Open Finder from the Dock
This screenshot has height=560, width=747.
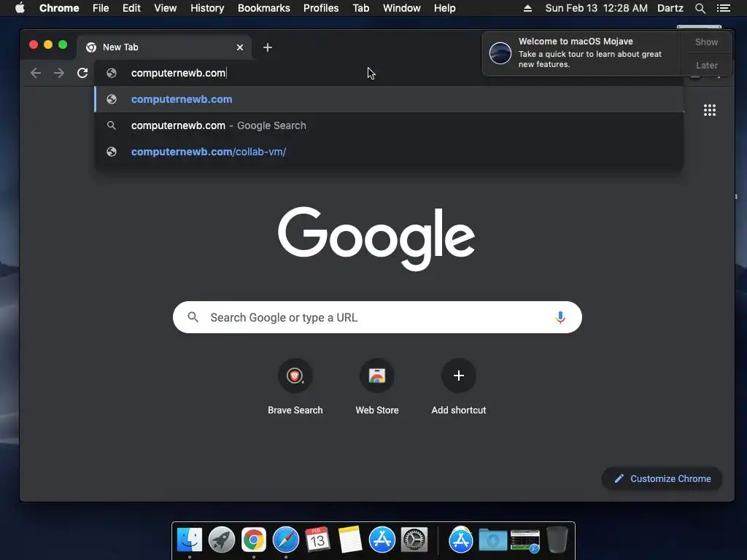[190, 540]
